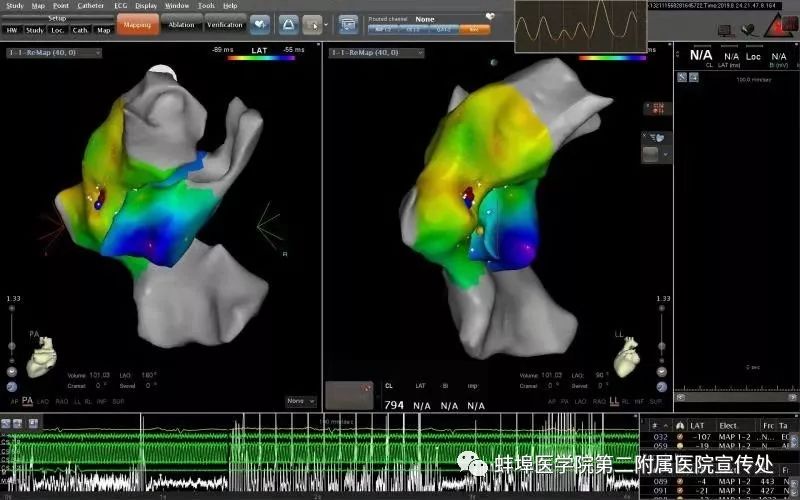
Task: Open the Study menu
Action: (15, 6)
